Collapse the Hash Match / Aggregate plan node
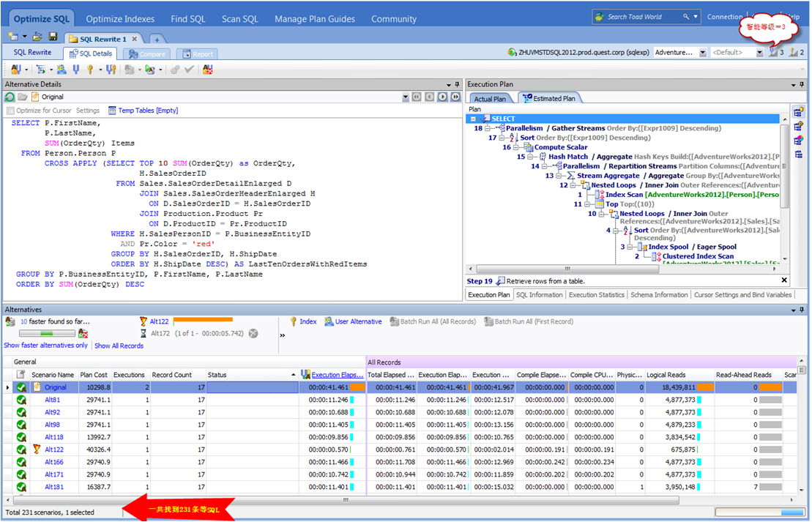Viewport: 812px width, 522px height. pos(531,157)
